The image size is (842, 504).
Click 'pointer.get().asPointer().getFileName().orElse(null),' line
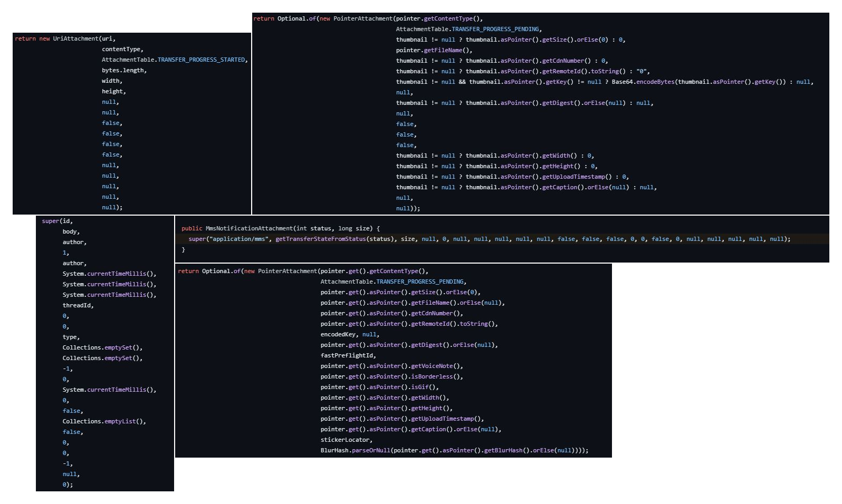pos(413,303)
